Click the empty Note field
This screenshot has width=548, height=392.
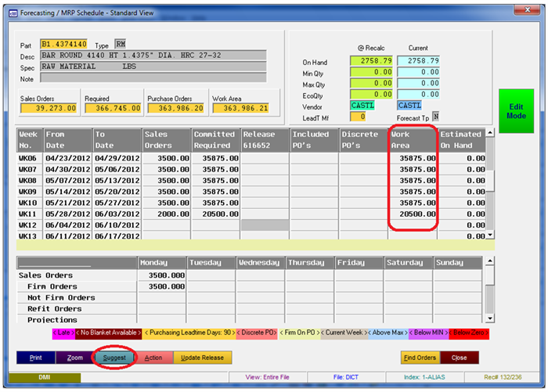pyautogui.click(x=153, y=77)
